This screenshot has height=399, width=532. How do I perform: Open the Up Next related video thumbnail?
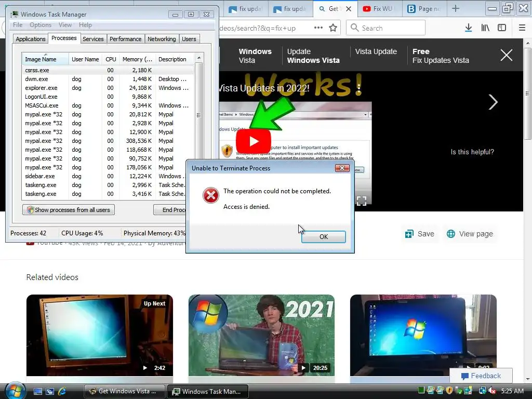(x=99, y=335)
